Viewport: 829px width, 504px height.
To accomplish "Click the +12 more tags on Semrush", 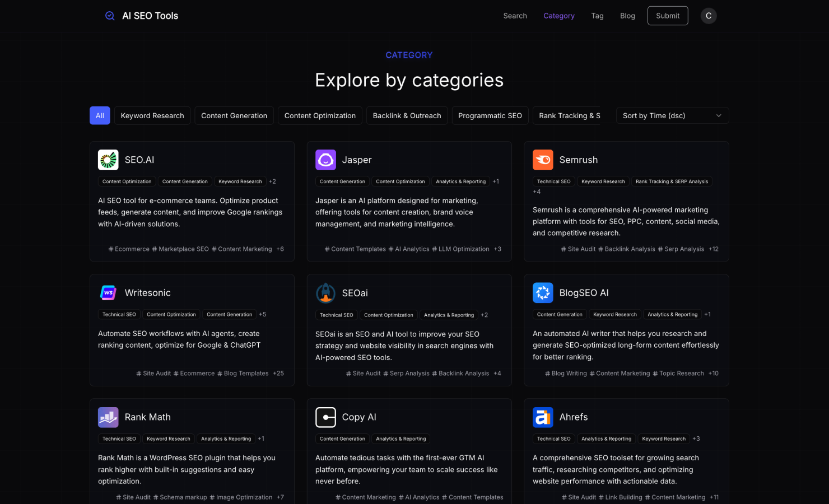I will point(713,249).
